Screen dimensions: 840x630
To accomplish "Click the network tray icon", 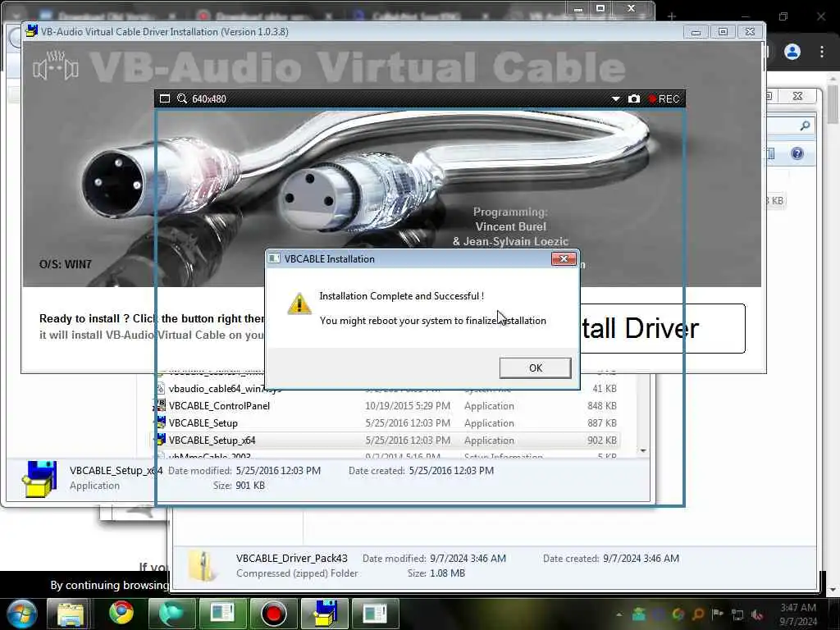I will tap(737, 614).
